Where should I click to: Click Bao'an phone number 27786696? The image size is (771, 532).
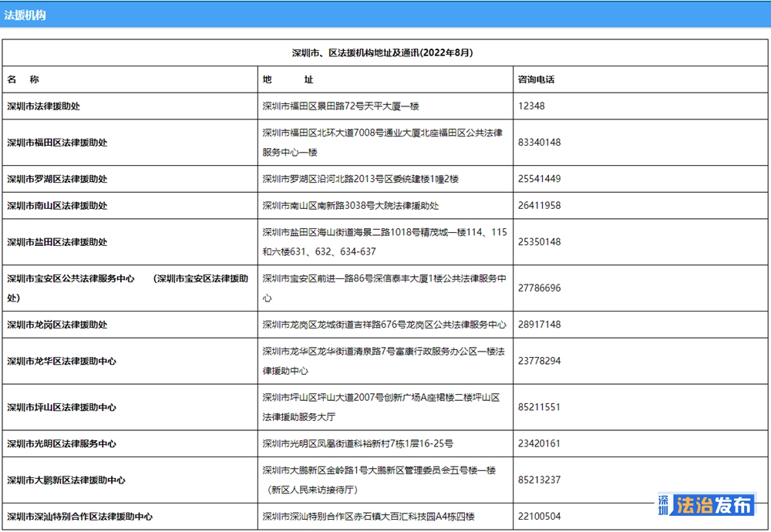[x=540, y=288]
